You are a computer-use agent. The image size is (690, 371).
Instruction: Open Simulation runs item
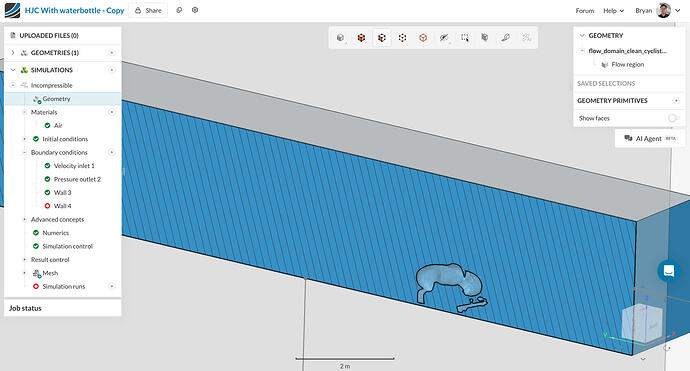64,287
